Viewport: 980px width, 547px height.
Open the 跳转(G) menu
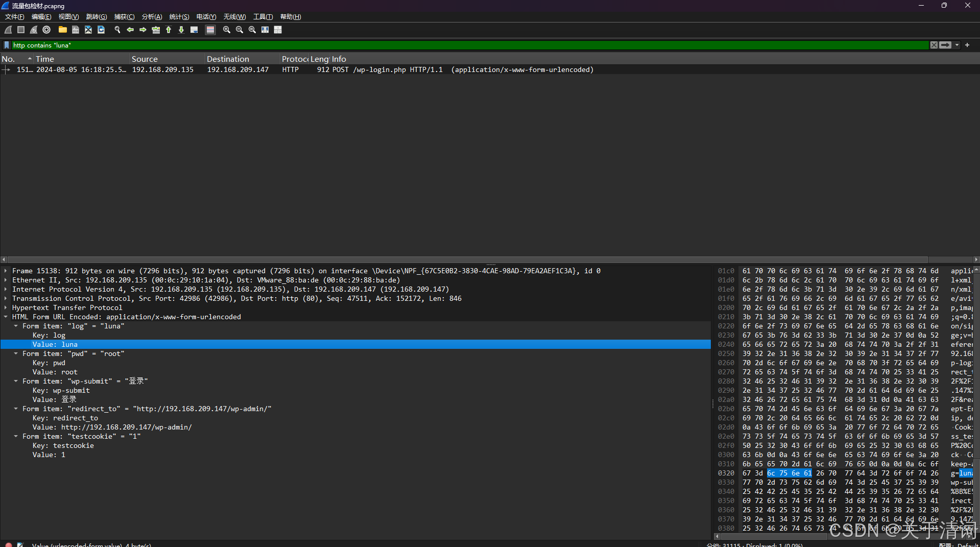97,17
